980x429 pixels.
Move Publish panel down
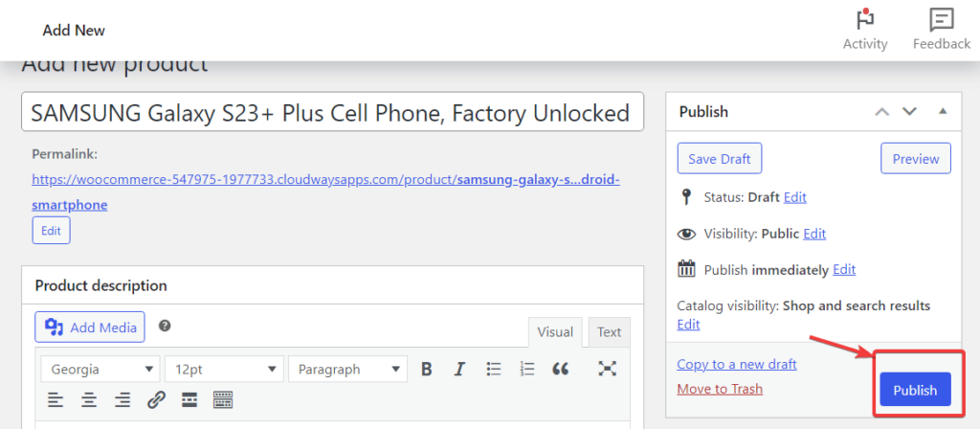(909, 111)
